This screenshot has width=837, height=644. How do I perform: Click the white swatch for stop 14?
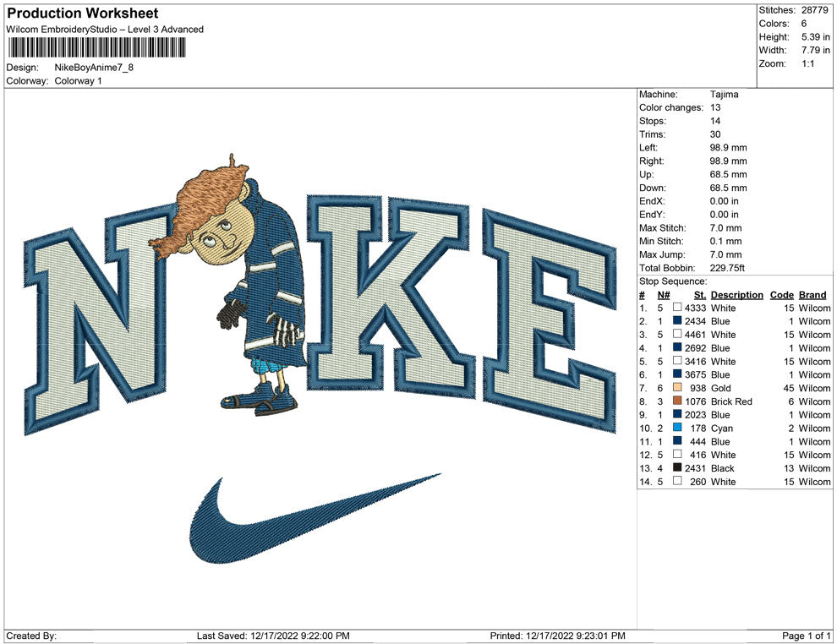[x=677, y=481]
